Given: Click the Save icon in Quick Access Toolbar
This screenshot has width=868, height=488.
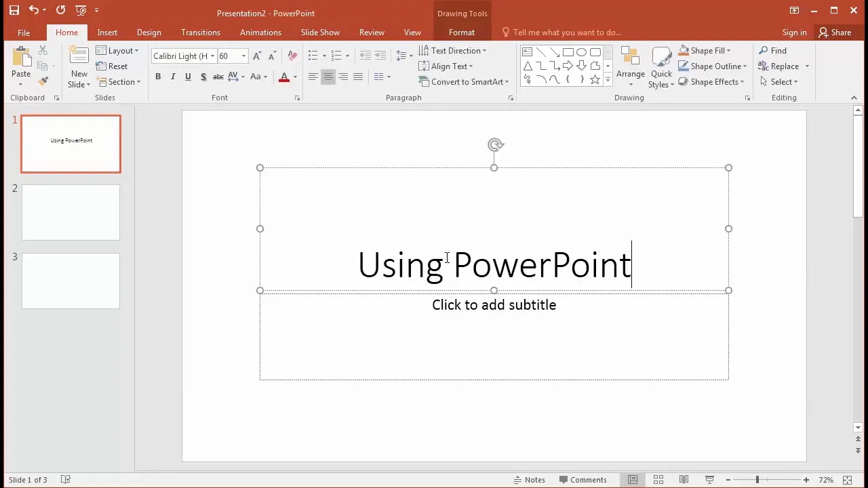Looking at the screenshot, I should (14, 10).
